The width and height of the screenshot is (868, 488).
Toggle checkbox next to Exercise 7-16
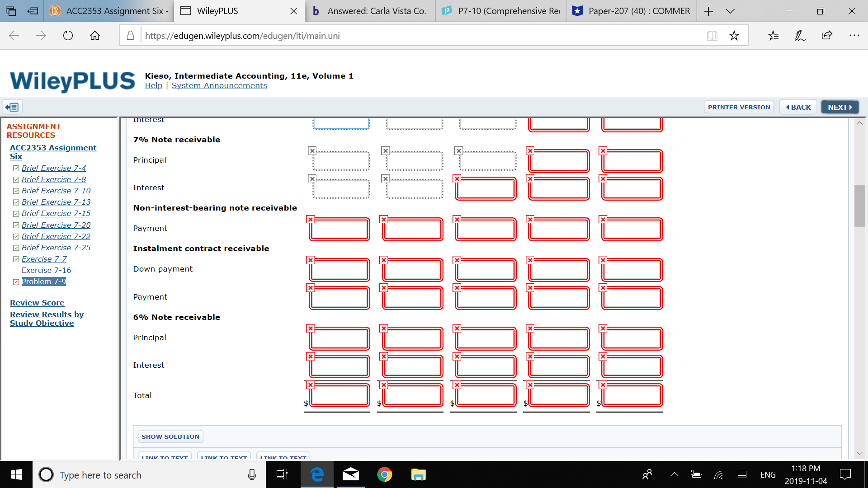16,270
